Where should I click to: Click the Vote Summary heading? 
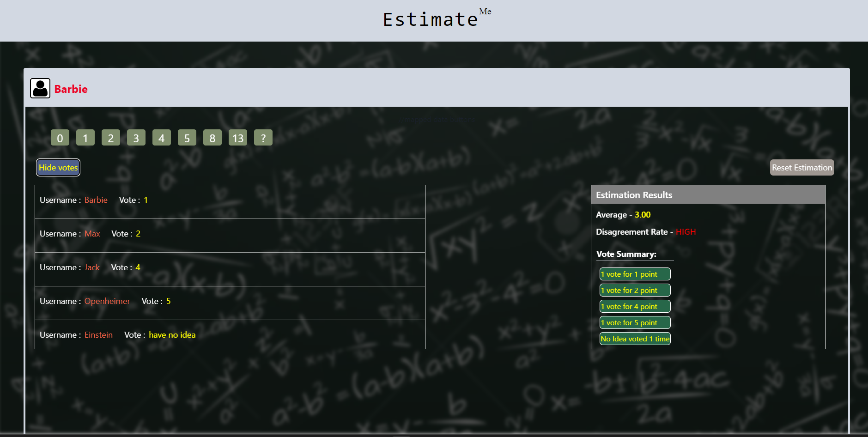(626, 254)
